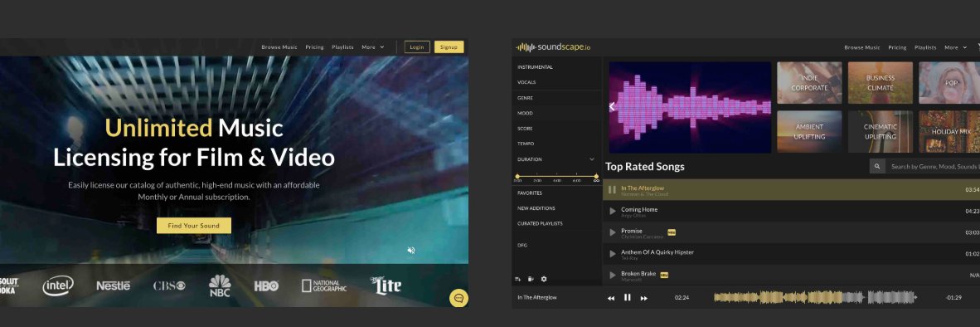Pause In The Afterglow in song list
This screenshot has height=327, width=980.
(x=613, y=189)
